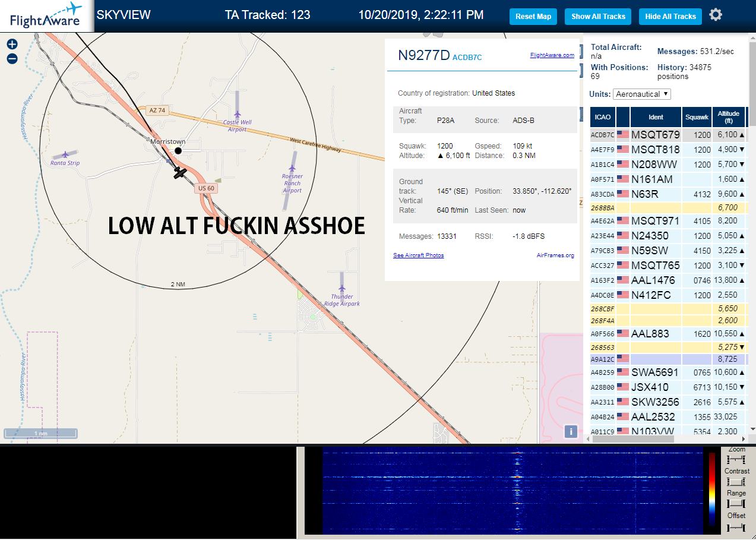Click the Morristown town marker dot
The image size is (756, 540).
coord(178,151)
